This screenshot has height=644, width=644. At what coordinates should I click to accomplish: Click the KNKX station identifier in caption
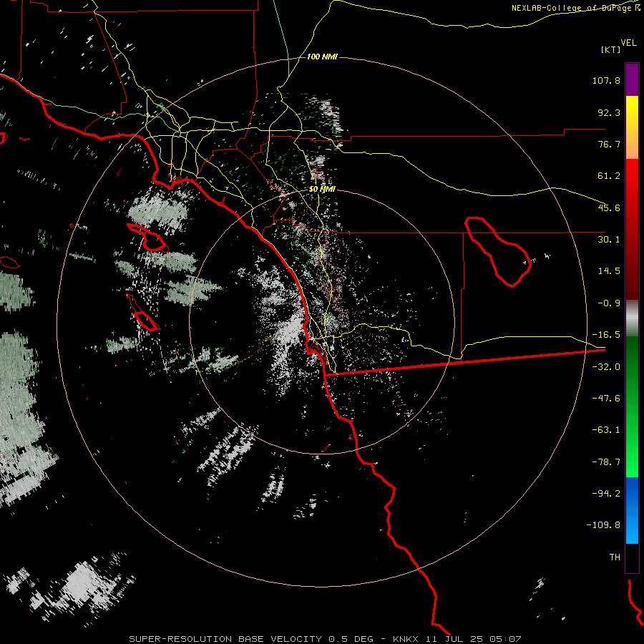tap(406, 639)
